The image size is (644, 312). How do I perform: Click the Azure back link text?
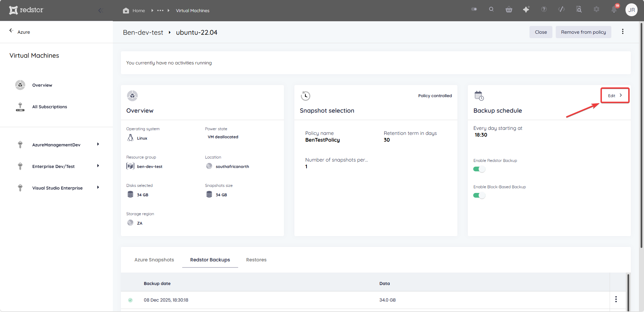(24, 32)
